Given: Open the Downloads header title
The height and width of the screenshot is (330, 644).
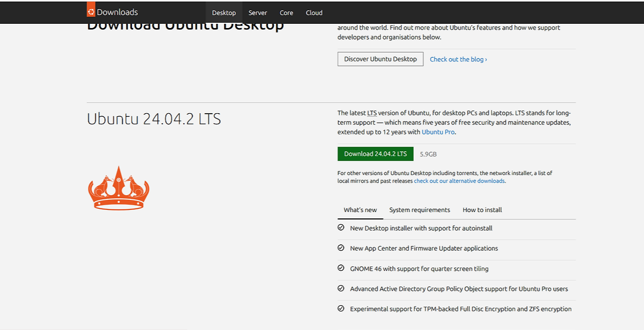Looking at the screenshot, I should 117,12.
